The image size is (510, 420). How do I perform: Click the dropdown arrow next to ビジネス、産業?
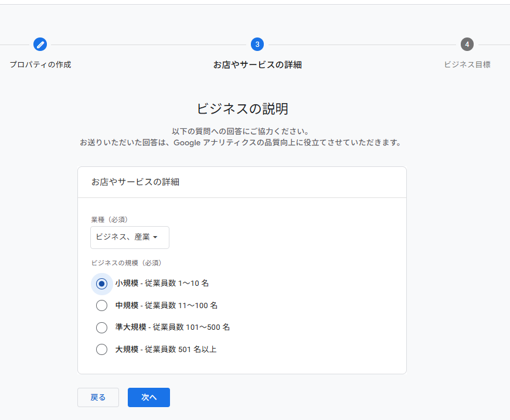click(x=155, y=237)
